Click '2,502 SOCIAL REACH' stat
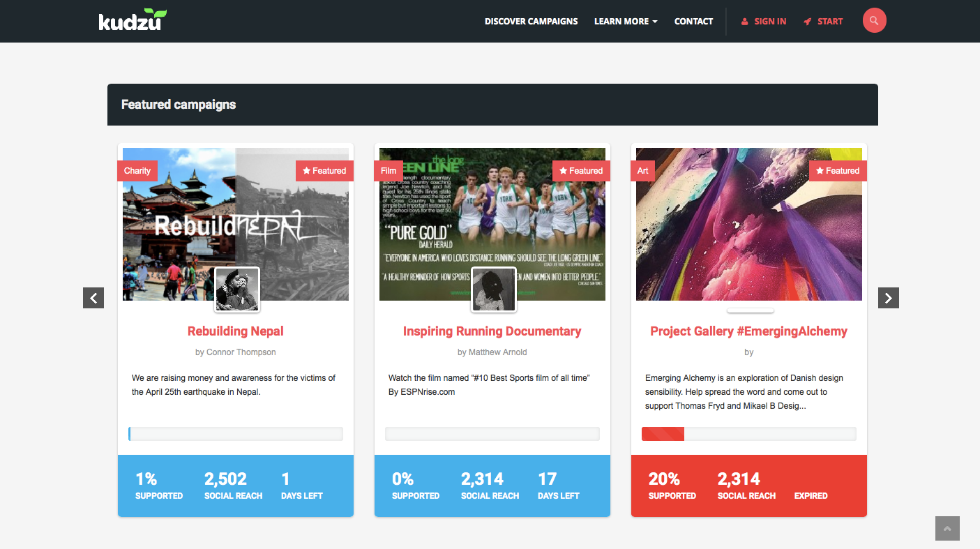Viewport: 980px width, 549px height. tap(233, 486)
